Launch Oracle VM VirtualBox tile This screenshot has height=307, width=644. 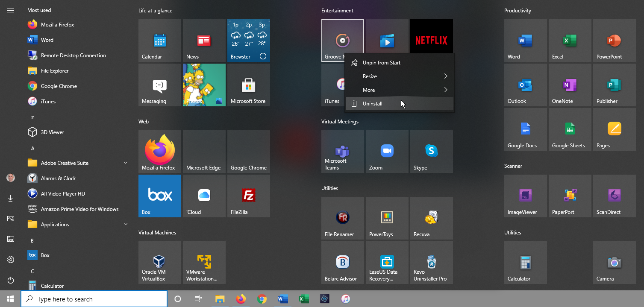[160, 263]
